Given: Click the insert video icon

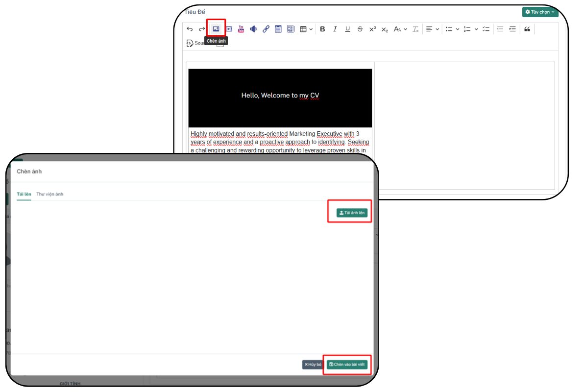Looking at the screenshot, I should coord(229,29).
